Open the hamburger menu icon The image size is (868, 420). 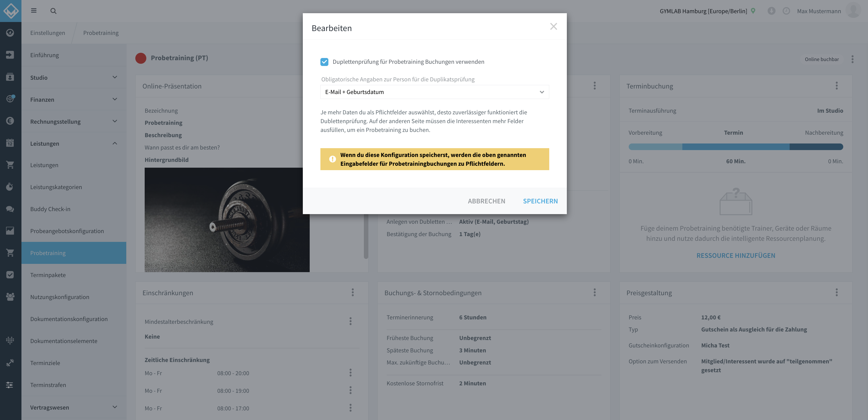[34, 10]
